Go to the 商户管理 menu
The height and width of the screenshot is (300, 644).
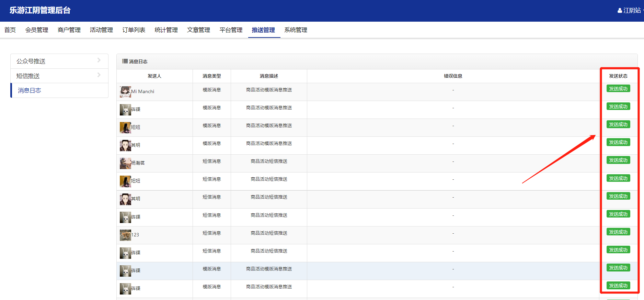coord(69,30)
